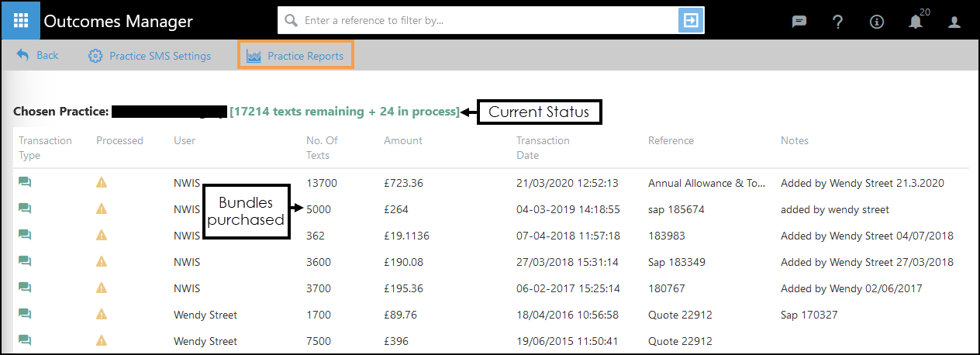980x355 pixels.
Task: Click the warning icon in the 13700 texts row
Action: click(102, 183)
